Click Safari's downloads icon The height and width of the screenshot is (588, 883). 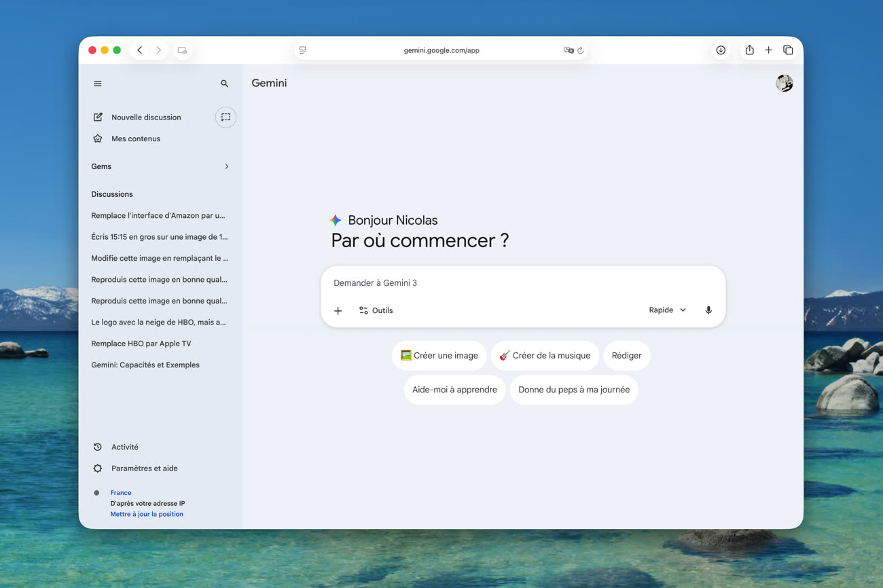(x=721, y=50)
